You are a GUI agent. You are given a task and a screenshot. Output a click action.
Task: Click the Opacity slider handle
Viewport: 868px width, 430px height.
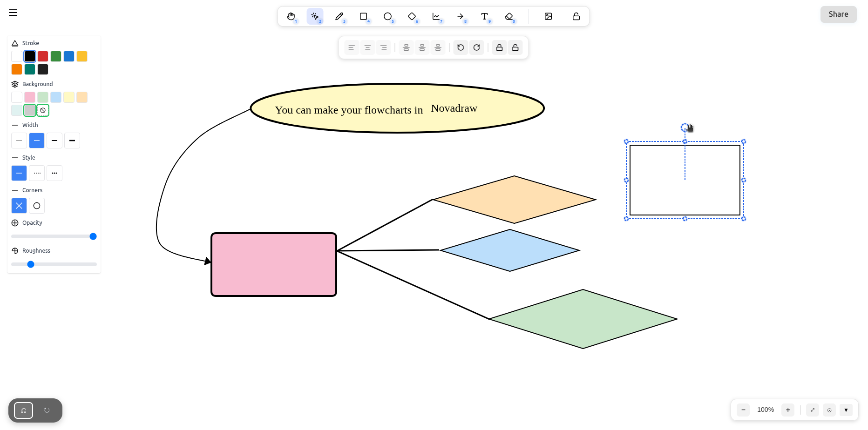(x=93, y=236)
